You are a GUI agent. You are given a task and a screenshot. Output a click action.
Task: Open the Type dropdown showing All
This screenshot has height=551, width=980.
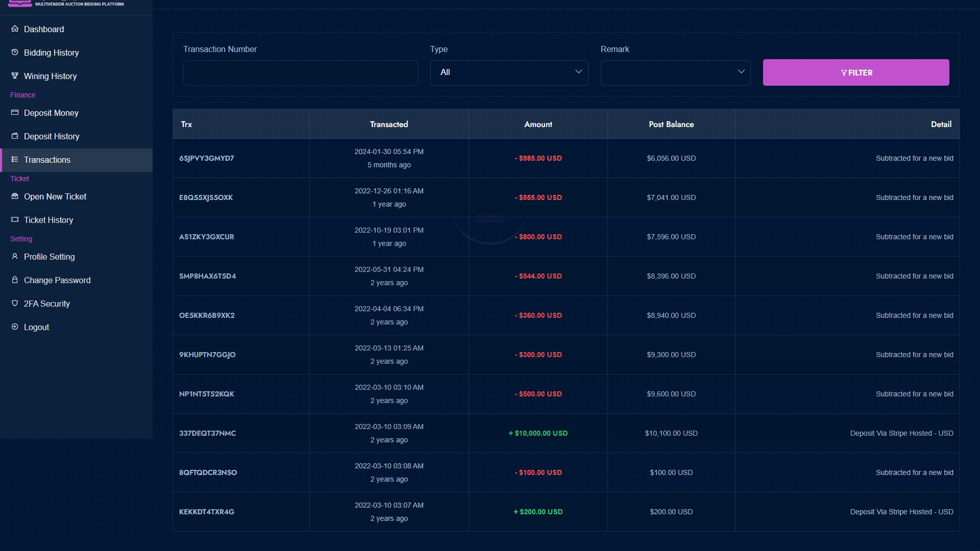509,72
